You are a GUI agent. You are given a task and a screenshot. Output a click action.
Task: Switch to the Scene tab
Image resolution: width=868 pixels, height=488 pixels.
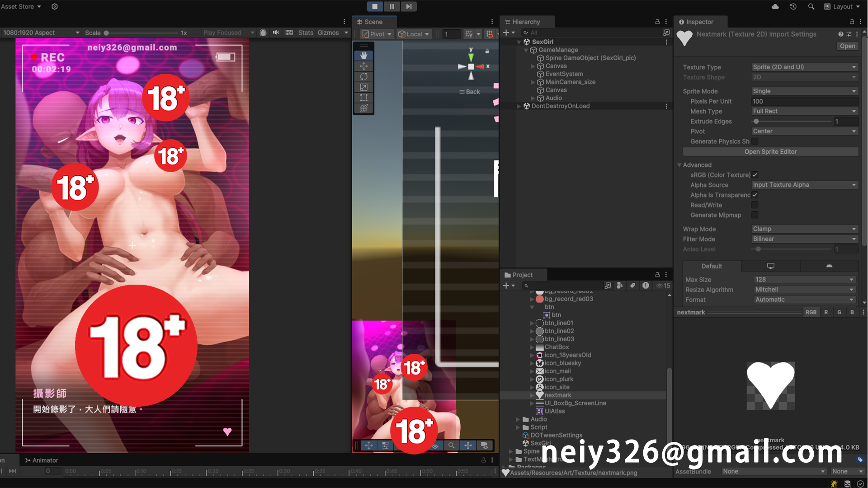(370, 22)
